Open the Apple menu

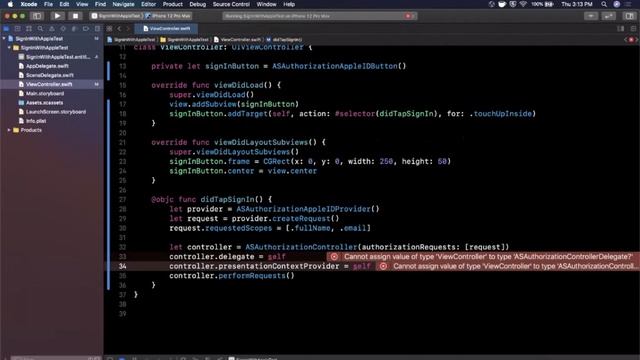(11, 4)
